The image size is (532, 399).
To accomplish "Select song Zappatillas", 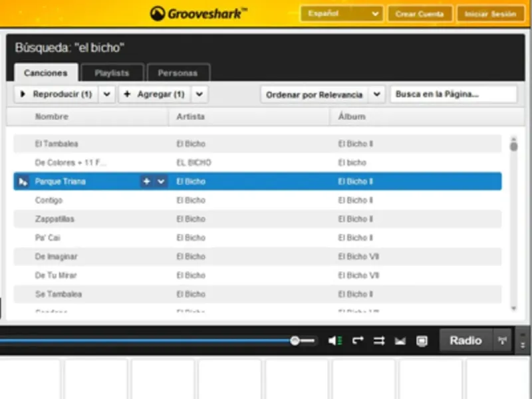I will 55,219.
